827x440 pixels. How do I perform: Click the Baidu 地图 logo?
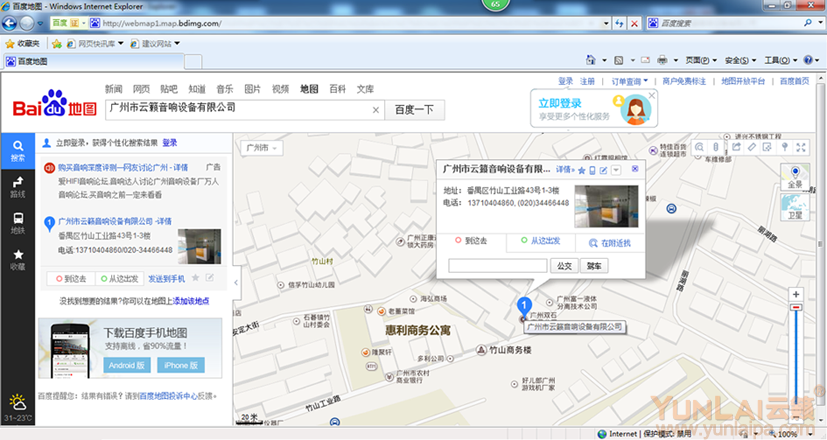(55, 104)
